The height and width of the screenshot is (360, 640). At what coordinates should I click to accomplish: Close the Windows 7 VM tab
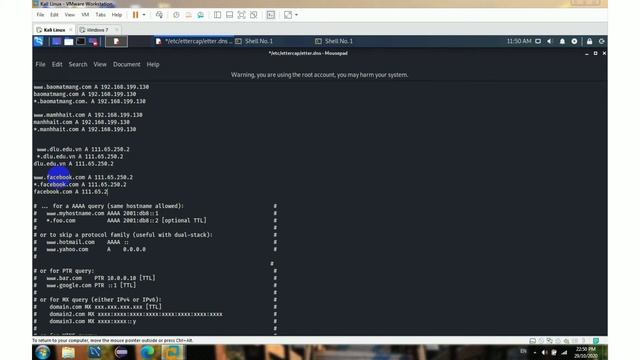pos(116,30)
